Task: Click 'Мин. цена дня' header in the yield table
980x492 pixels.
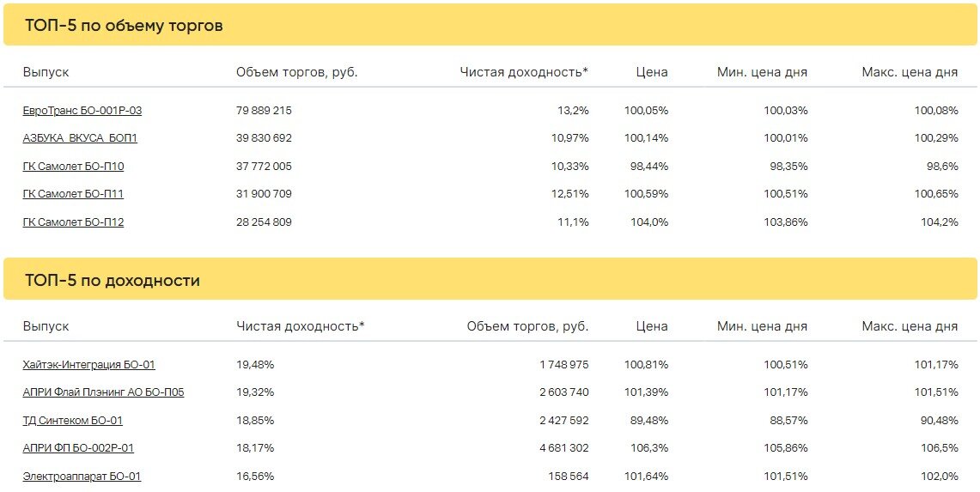Action: coord(762,326)
